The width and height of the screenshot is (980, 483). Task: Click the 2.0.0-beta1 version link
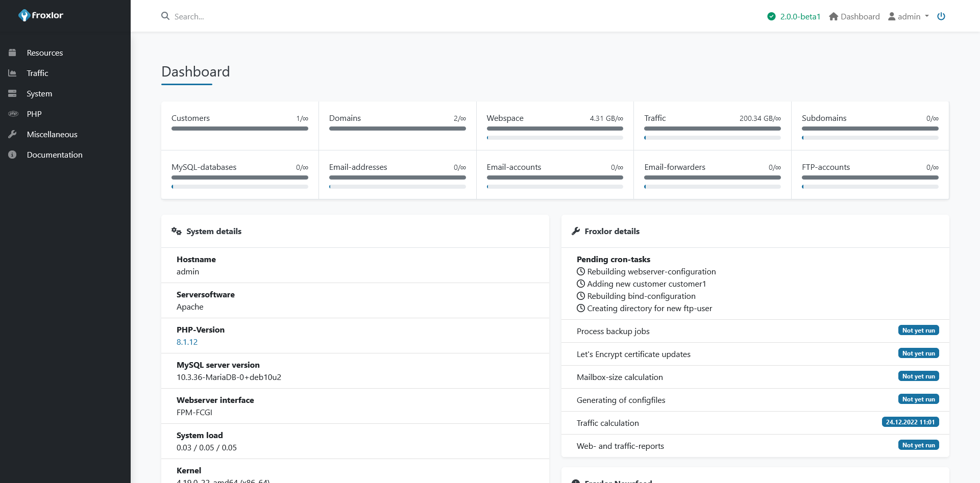click(800, 16)
